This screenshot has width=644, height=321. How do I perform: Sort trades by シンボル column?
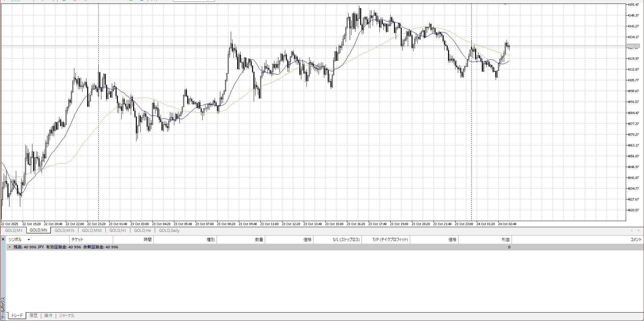[15, 240]
